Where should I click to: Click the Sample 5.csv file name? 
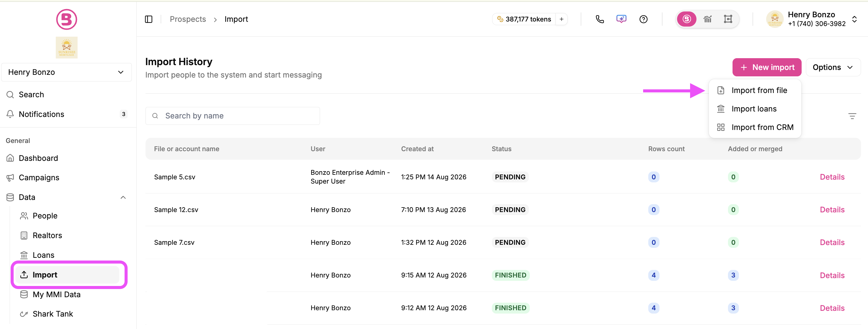click(175, 177)
